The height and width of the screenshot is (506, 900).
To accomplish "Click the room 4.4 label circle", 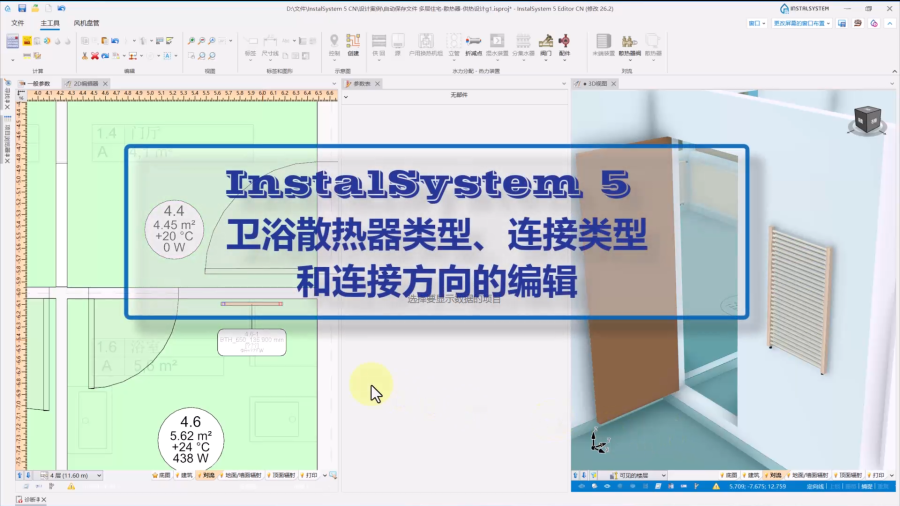I will pyautogui.click(x=174, y=229).
